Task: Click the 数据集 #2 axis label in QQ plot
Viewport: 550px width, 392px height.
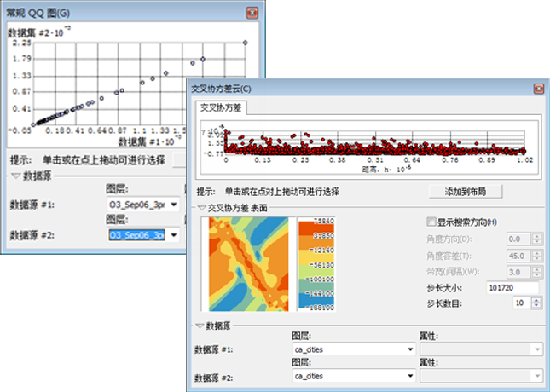Action: pyautogui.click(x=38, y=32)
